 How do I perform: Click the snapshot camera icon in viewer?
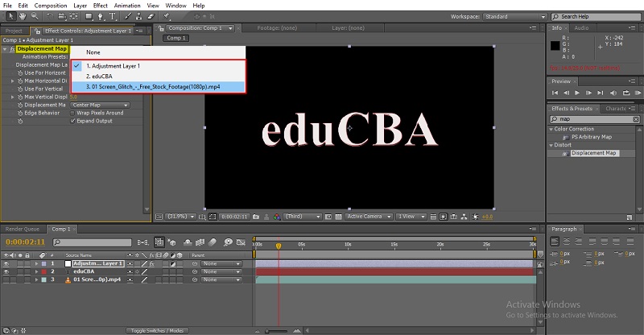point(256,217)
